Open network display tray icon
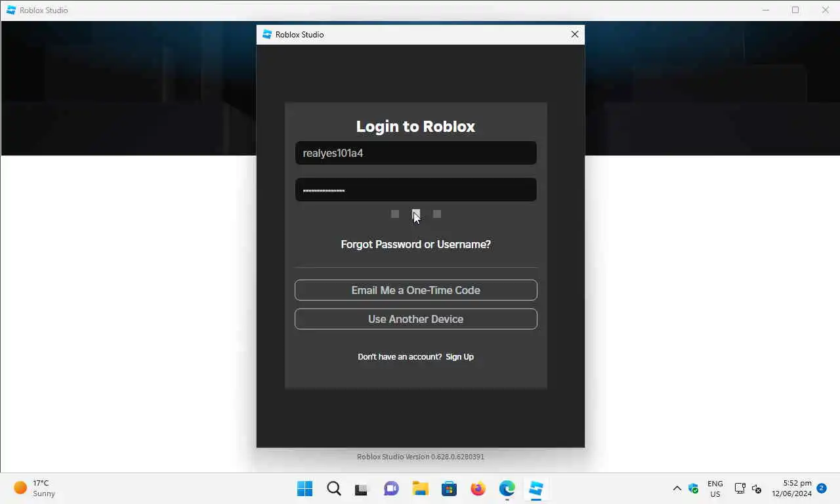Viewport: 840px width, 504px height. [740, 489]
